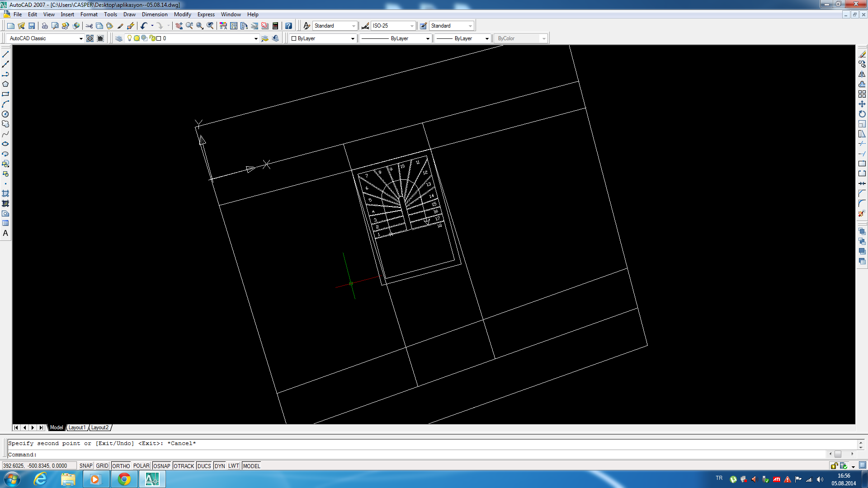Switch to Layout1 tab
This screenshot has height=488, width=868.
(x=76, y=428)
